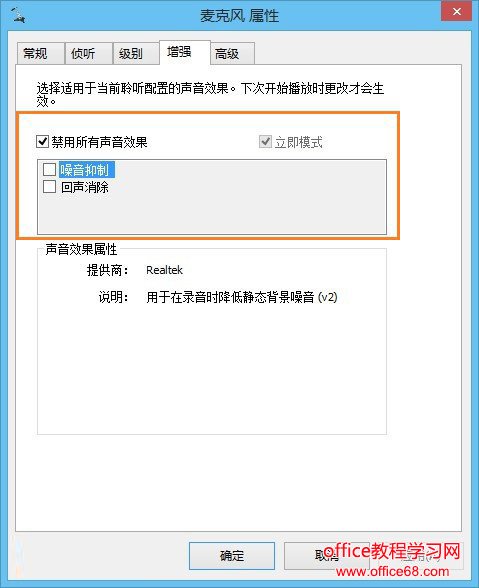Click the 麦克风 属性 title bar text
Screen dimensions: 479x588
point(239,16)
